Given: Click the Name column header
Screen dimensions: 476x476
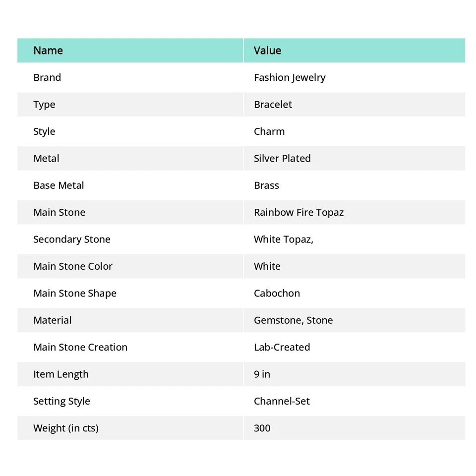Looking at the screenshot, I should [x=48, y=51].
